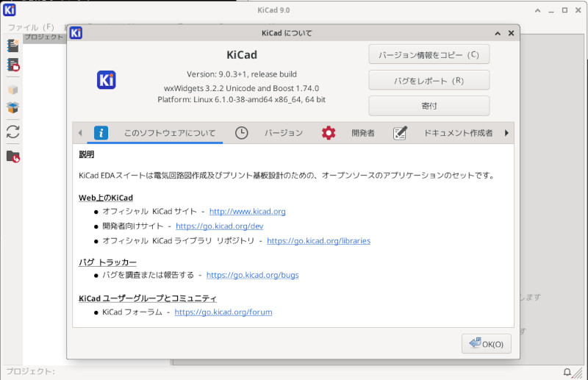Click the new project icon in left toolbar
This screenshot has width=588, height=380.
click(12, 46)
